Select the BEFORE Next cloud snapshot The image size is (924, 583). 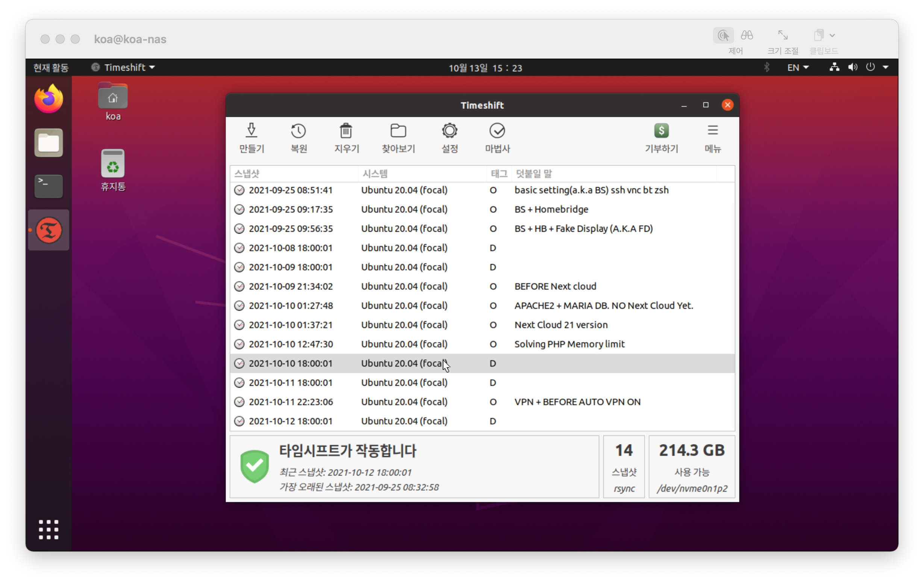555,287
